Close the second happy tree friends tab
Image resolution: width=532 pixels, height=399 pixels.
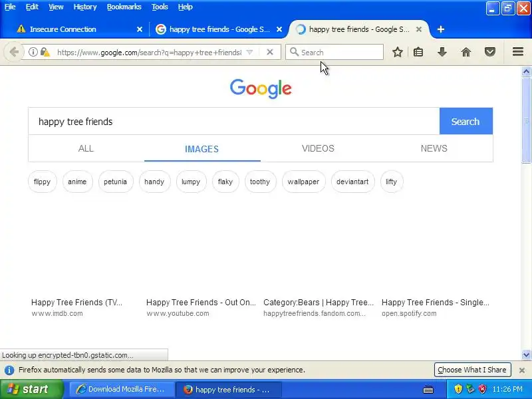pyautogui.click(x=279, y=29)
